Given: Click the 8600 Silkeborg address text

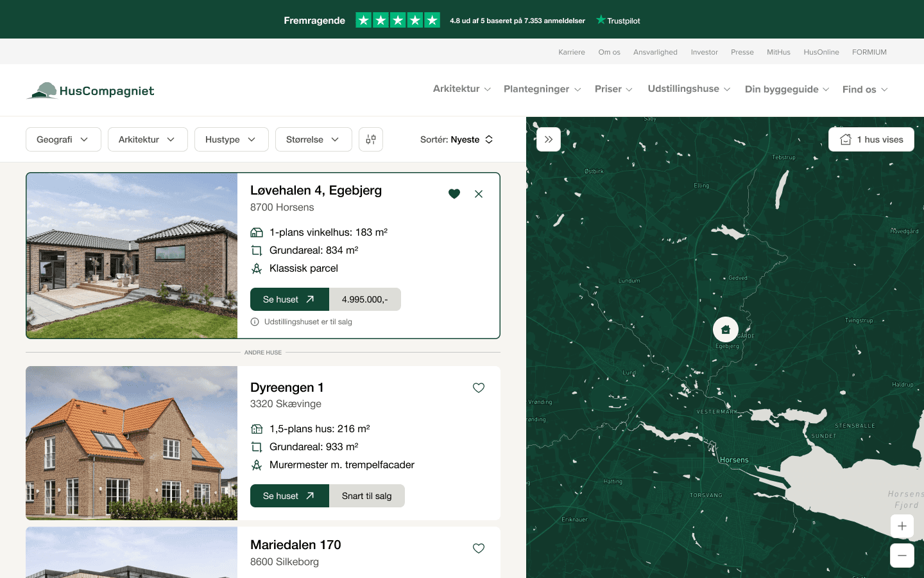Looking at the screenshot, I should click(x=284, y=562).
